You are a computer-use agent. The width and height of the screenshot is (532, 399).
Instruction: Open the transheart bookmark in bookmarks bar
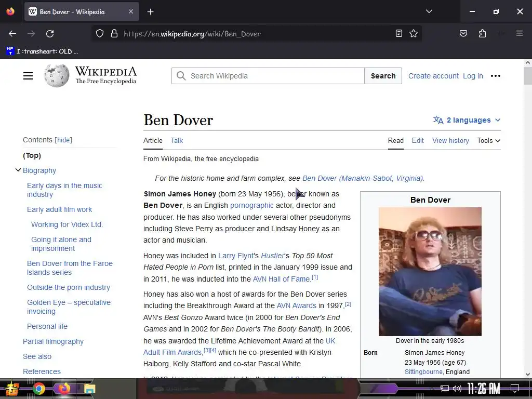coord(43,51)
